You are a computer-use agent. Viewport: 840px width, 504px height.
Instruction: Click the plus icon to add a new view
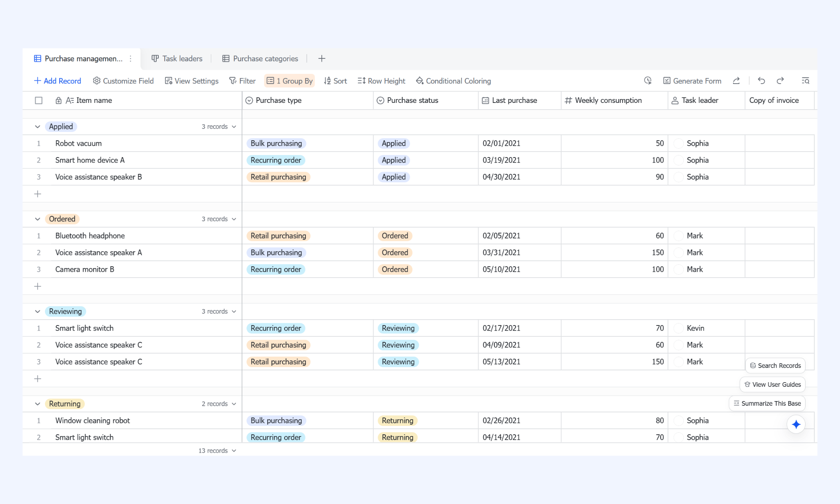322,59
